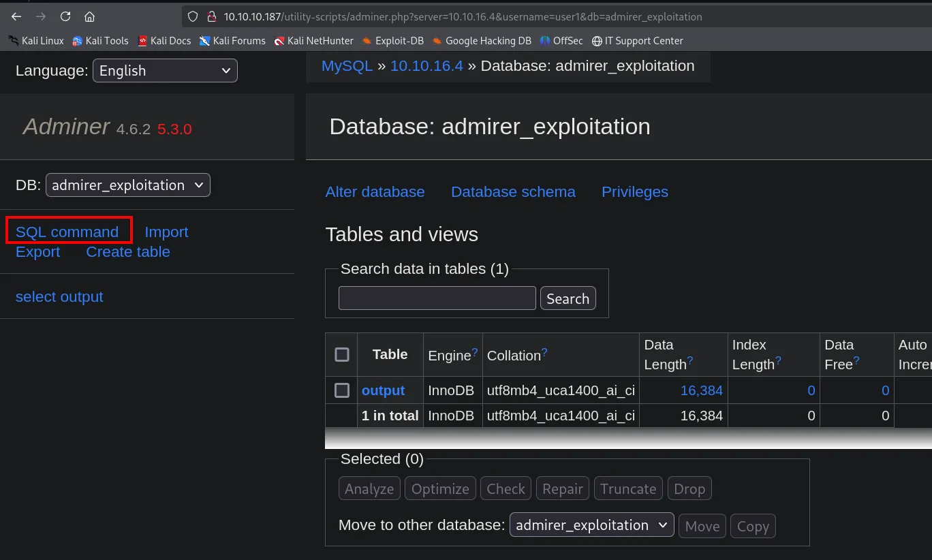The width and height of the screenshot is (932, 560).
Task: Open the Import link in sidebar
Action: click(x=166, y=232)
